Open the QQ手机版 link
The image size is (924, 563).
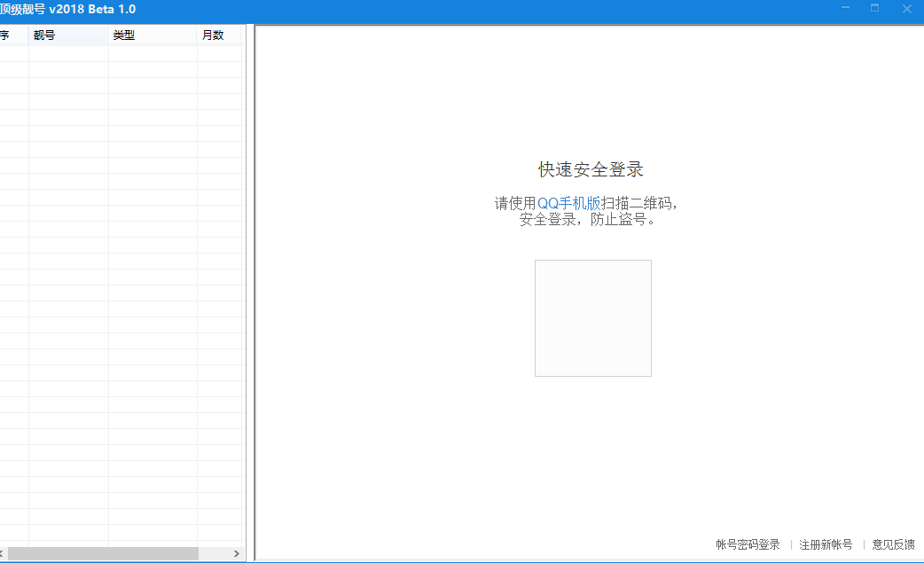click(568, 203)
